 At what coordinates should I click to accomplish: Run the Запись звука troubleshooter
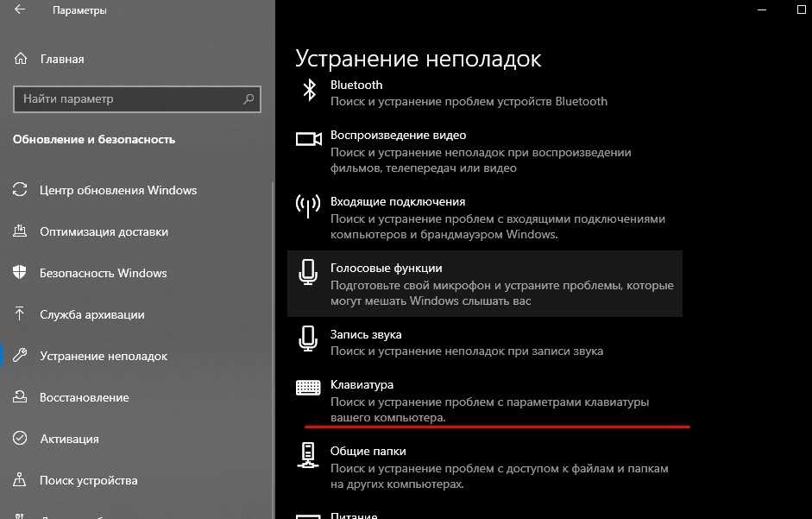485,343
